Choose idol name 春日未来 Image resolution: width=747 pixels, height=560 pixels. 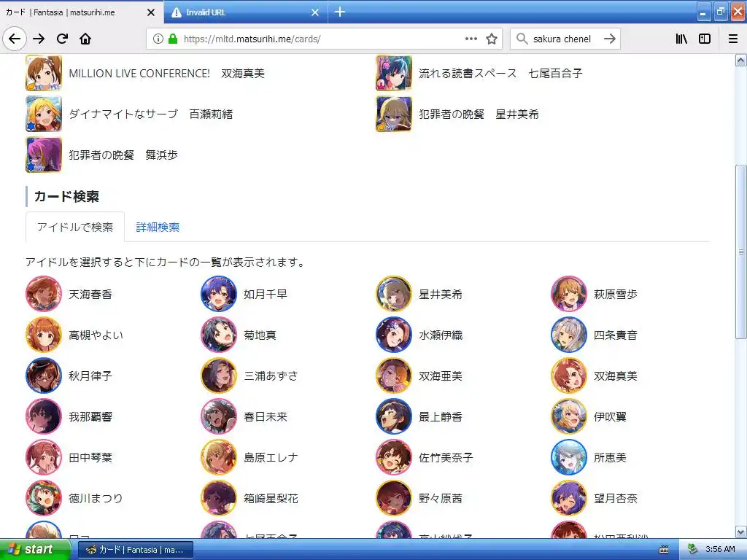[x=266, y=417]
